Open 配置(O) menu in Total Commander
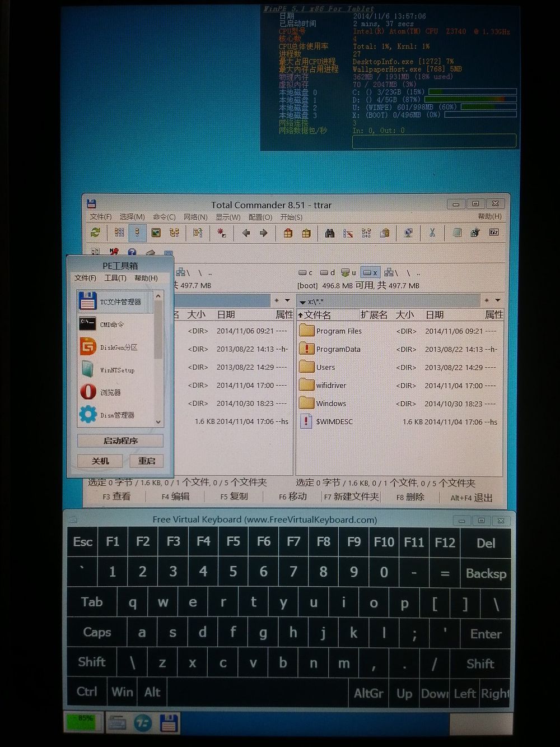Image resolution: width=560 pixels, height=747 pixels. [x=260, y=217]
